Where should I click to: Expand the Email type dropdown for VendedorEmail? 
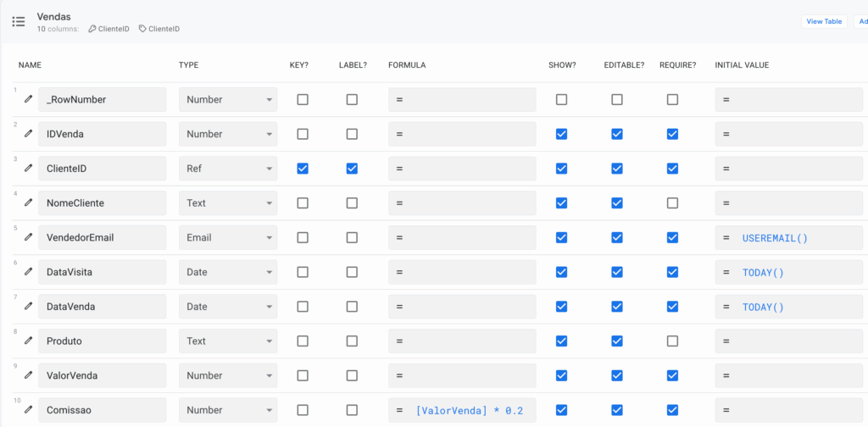pos(227,238)
